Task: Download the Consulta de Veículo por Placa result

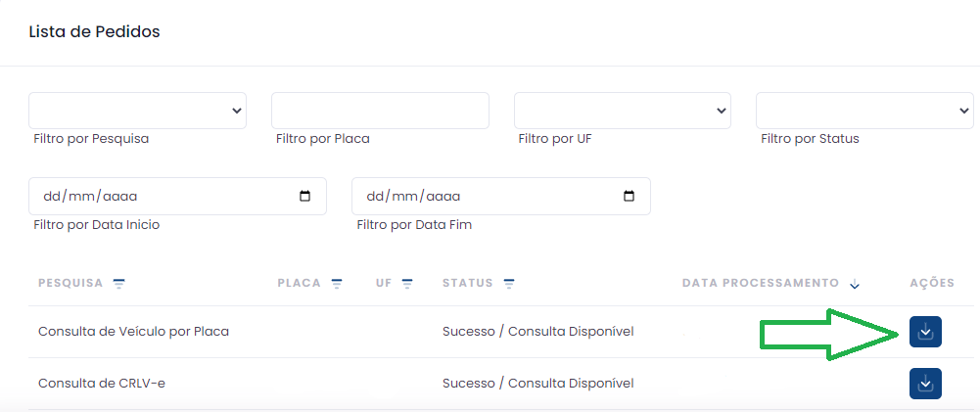Action: point(925,332)
